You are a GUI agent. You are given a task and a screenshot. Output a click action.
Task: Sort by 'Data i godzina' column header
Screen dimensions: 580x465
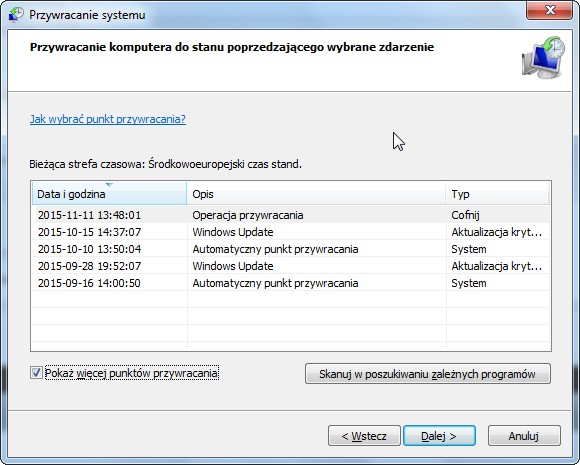click(x=109, y=193)
